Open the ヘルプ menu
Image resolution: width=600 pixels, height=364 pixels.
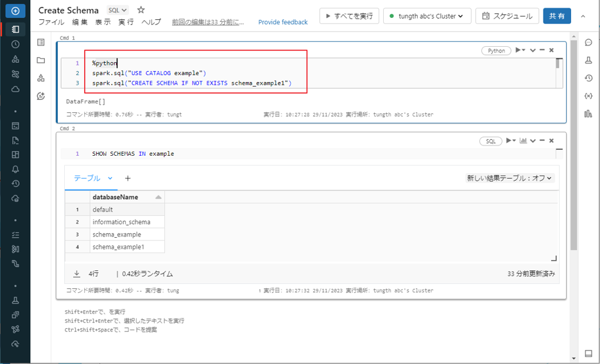pyautogui.click(x=151, y=22)
